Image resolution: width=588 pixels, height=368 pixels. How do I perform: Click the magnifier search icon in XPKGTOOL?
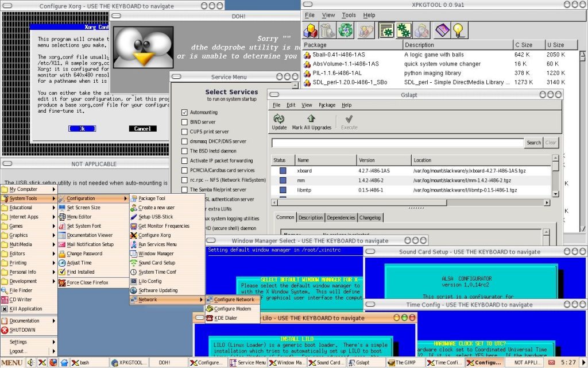click(x=421, y=30)
